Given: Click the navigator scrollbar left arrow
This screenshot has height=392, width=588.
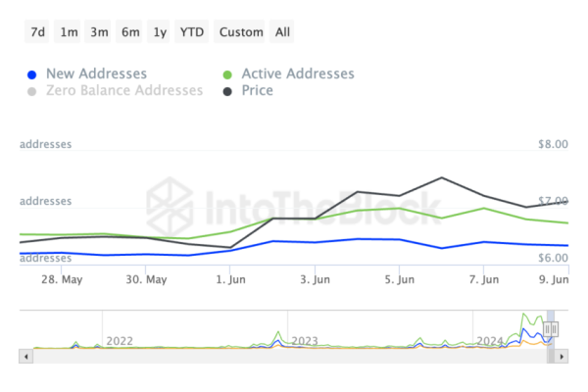Looking at the screenshot, I should pyautogui.click(x=24, y=356).
